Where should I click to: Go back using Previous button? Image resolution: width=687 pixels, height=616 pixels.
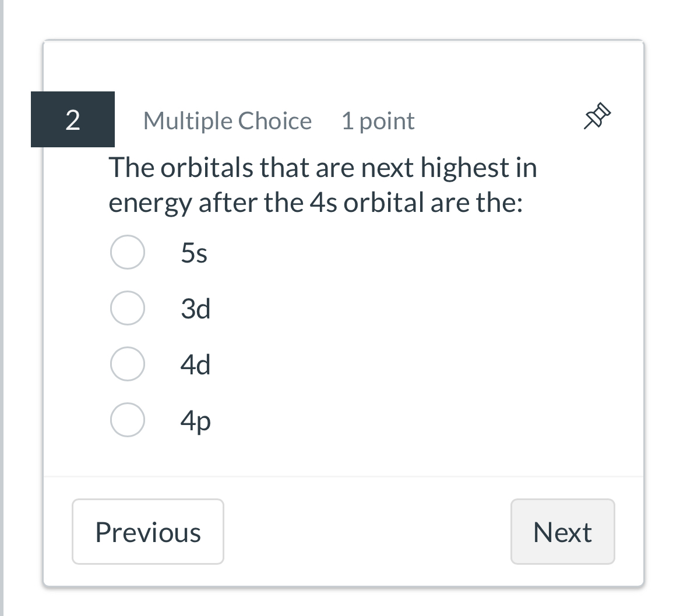pyautogui.click(x=147, y=531)
